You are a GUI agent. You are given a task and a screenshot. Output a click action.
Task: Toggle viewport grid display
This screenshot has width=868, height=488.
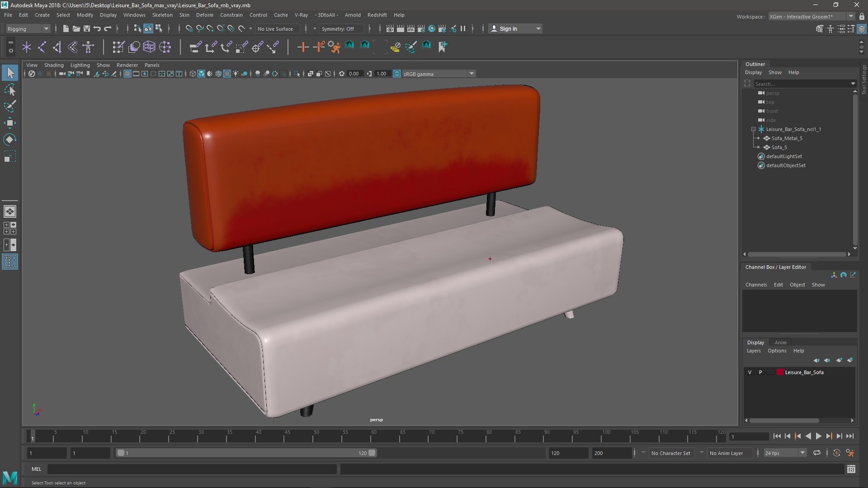(127, 74)
